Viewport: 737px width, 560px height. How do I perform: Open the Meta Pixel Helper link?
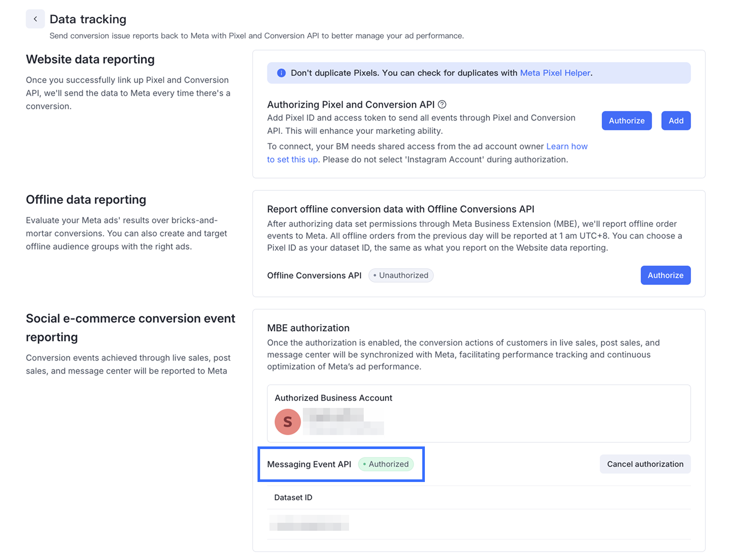point(555,73)
